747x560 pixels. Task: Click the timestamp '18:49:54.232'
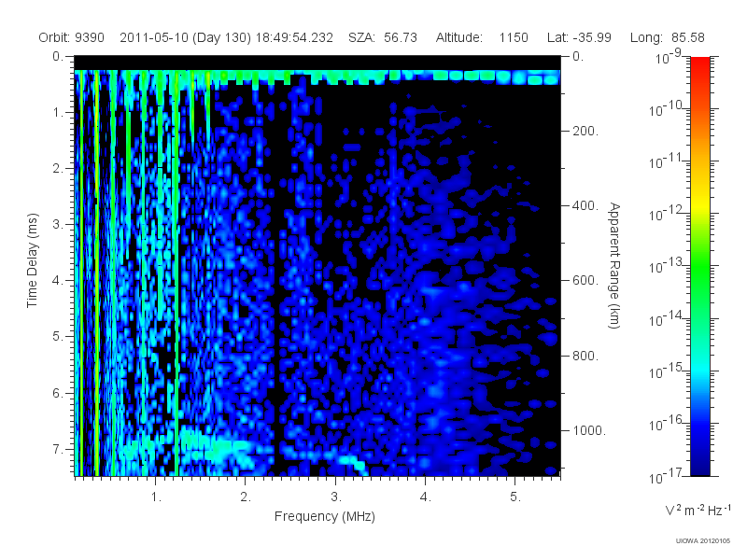pyautogui.click(x=294, y=37)
